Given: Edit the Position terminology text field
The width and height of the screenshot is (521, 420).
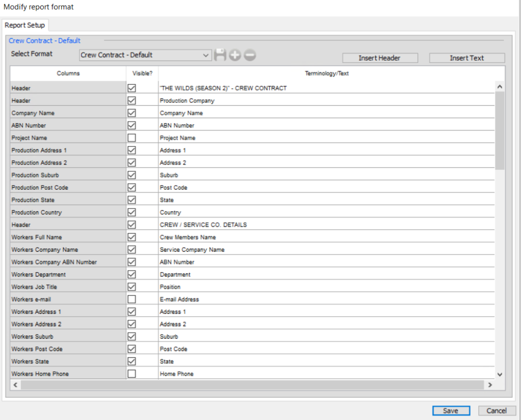Looking at the screenshot, I should 254,286.
